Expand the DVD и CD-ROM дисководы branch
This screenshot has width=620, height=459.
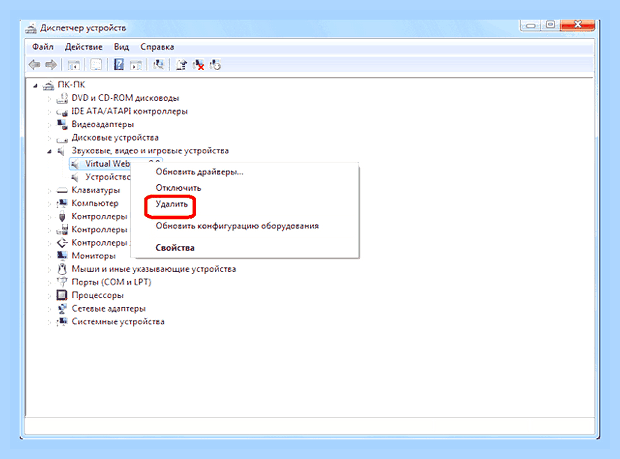coord(49,98)
